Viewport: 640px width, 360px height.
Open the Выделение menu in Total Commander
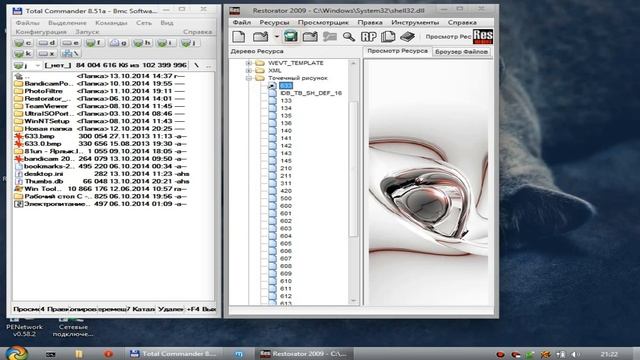[67, 23]
